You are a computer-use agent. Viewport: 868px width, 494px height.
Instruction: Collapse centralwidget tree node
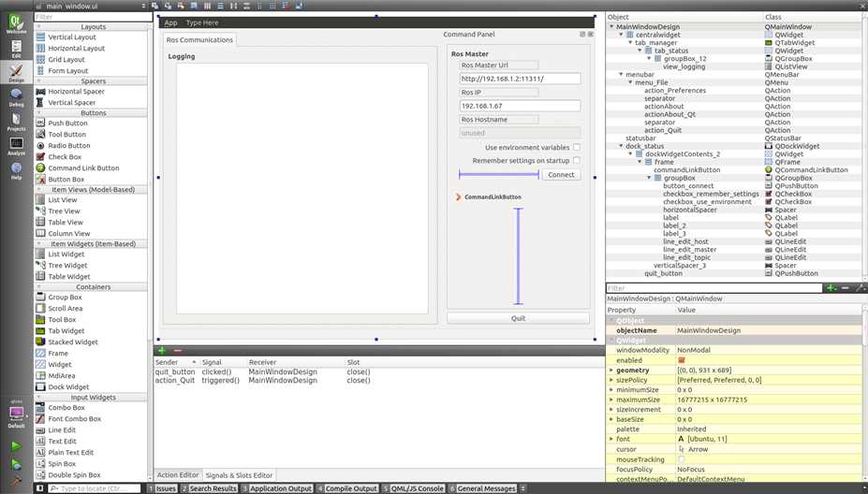621,35
